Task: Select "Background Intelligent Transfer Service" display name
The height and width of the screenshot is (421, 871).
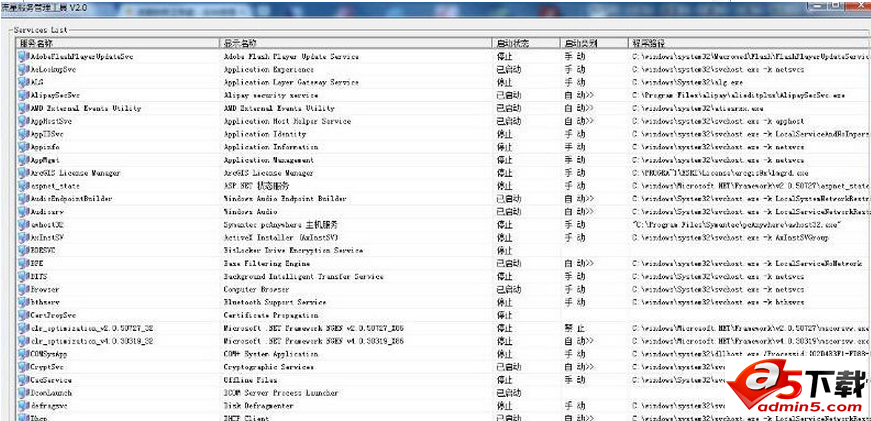Action: pyautogui.click(x=303, y=277)
